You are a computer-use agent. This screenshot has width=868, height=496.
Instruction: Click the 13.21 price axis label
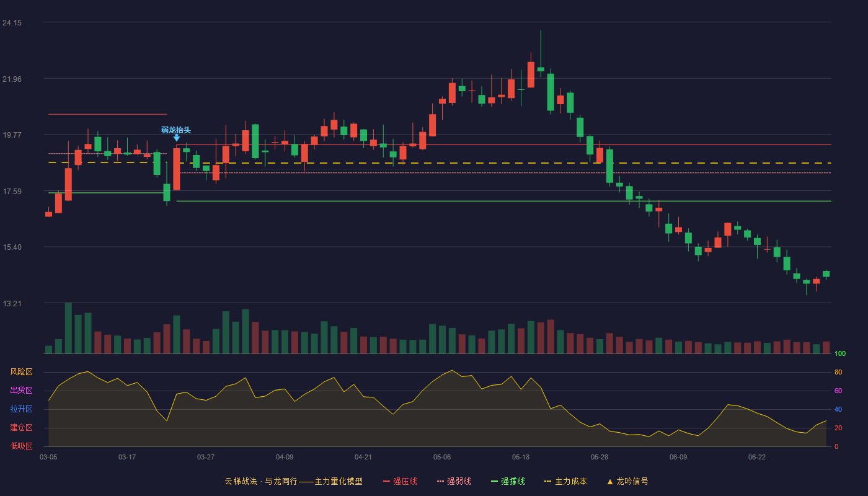[12, 304]
